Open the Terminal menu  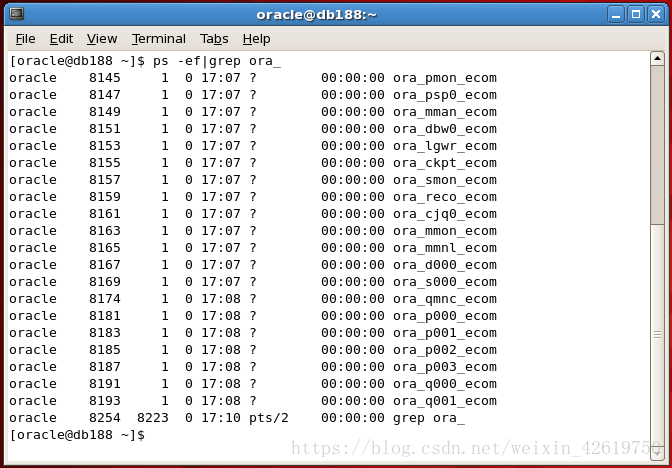click(159, 39)
